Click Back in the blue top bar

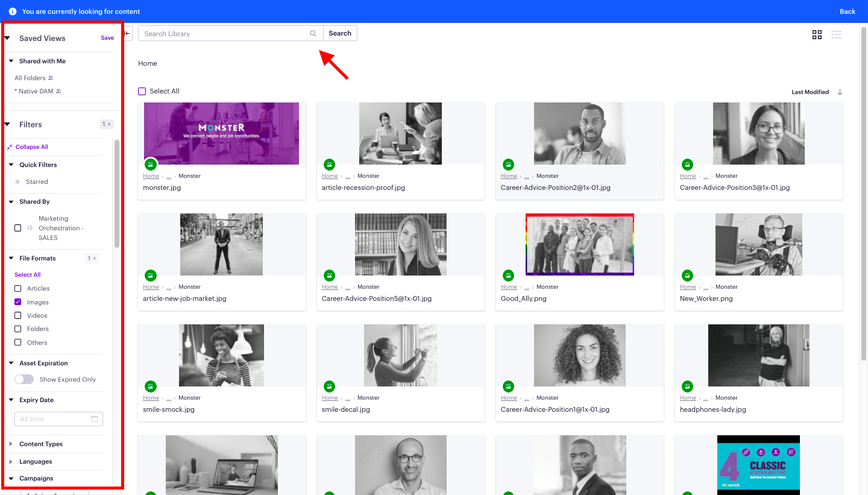pos(848,11)
